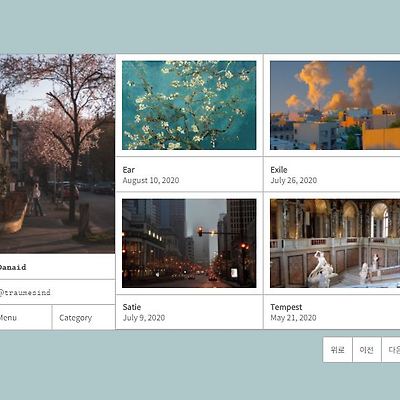
Task: Open the Ear post title
Action: (x=129, y=170)
